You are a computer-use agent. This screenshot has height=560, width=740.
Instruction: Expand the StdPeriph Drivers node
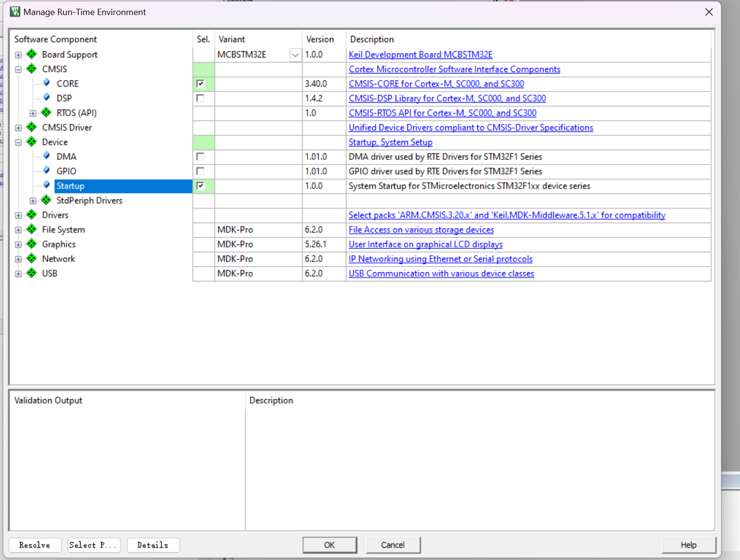tap(33, 201)
